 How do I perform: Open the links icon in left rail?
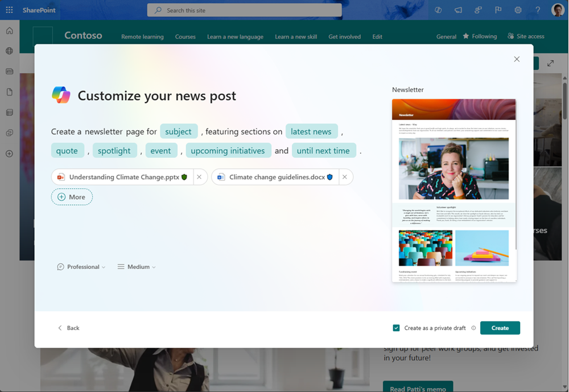click(x=10, y=133)
